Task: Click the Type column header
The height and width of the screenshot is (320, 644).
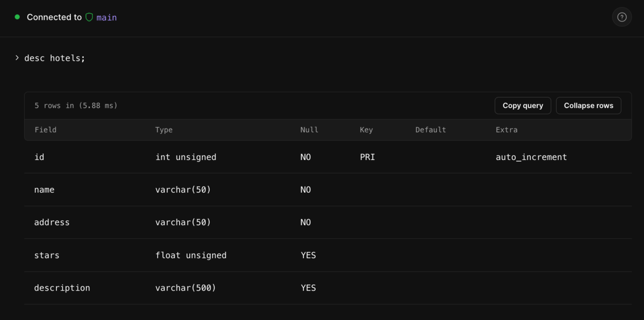Action: pos(164,130)
